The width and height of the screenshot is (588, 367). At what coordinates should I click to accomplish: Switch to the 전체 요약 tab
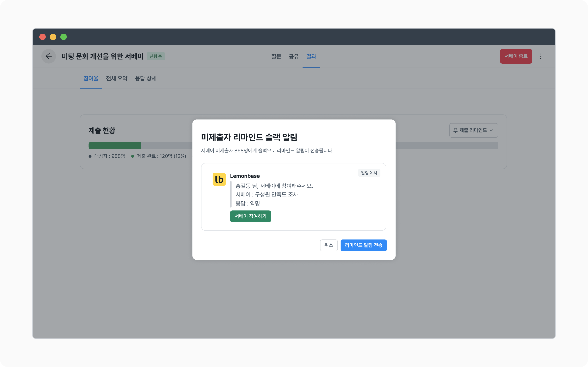[x=117, y=78]
